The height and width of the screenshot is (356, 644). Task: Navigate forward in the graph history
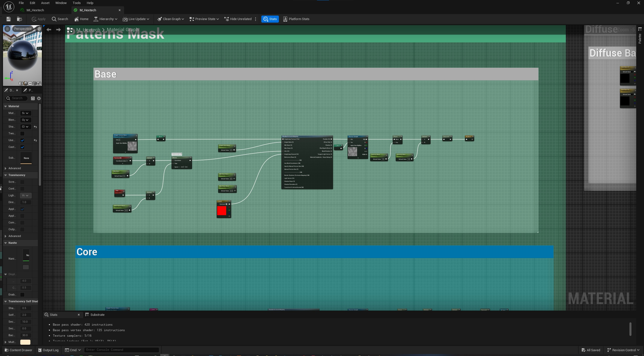pyautogui.click(x=58, y=30)
